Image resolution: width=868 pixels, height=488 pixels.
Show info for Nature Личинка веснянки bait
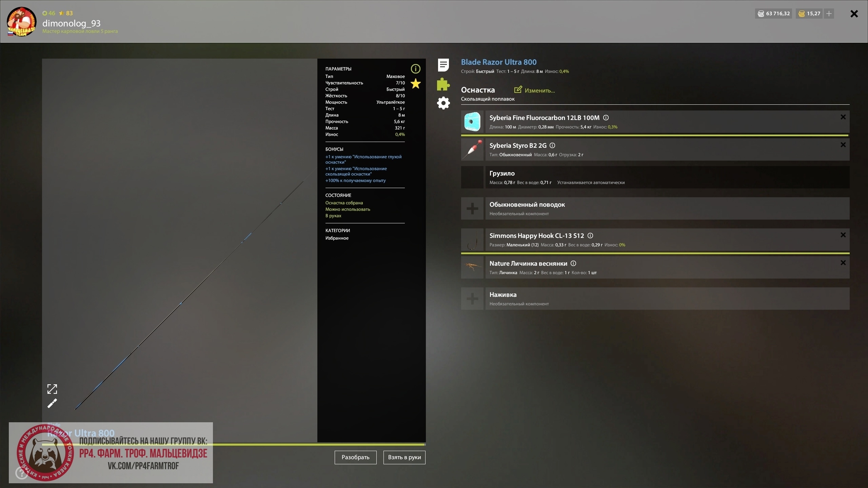click(x=573, y=263)
